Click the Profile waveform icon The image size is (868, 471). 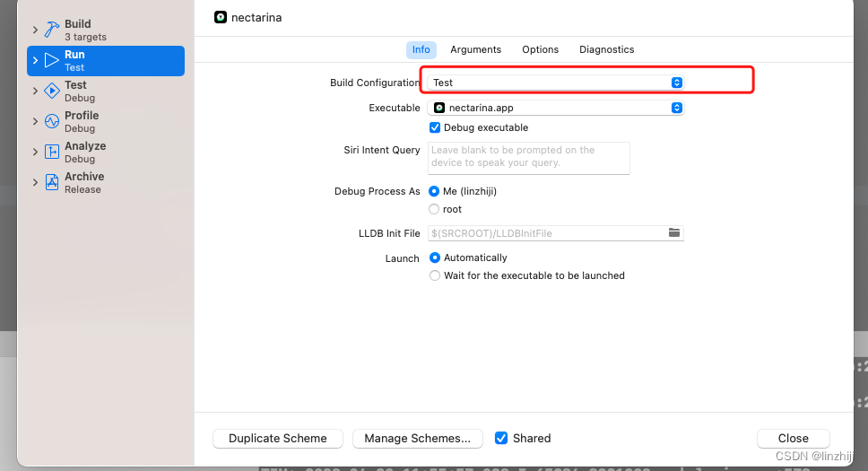coord(52,121)
